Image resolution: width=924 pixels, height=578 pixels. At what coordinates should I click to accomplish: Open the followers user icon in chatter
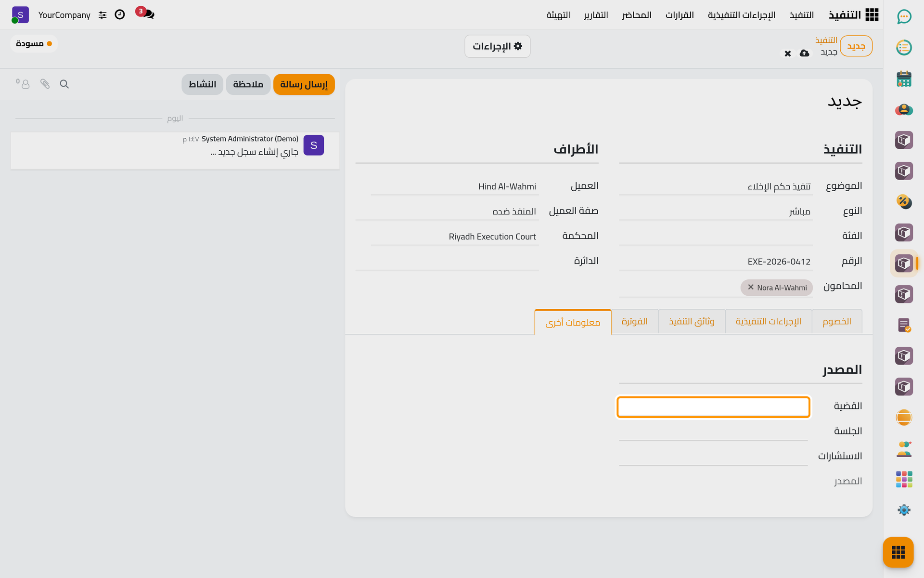pos(23,84)
